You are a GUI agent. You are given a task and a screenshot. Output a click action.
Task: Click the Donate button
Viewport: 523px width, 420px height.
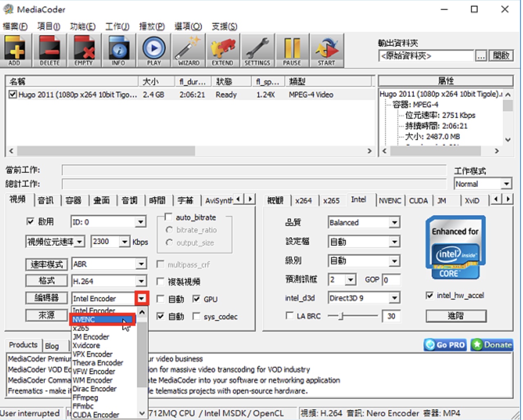coord(492,345)
